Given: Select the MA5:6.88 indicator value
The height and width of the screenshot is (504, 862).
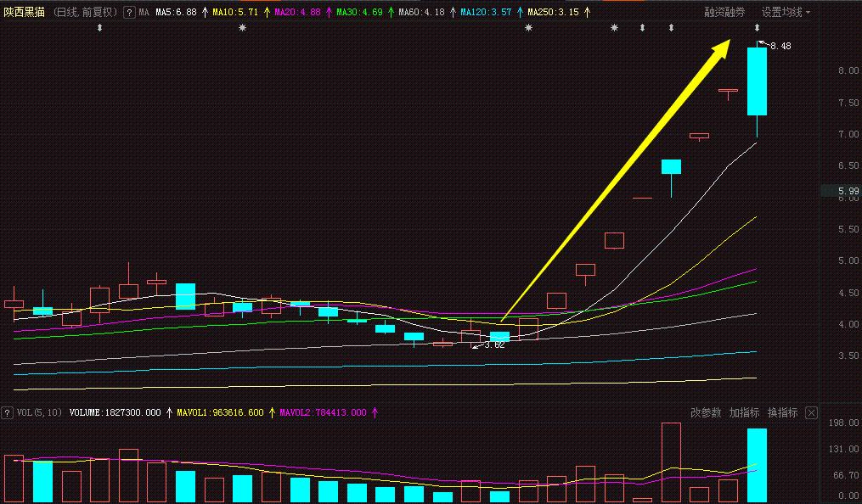Looking at the screenshot, I should coord(176,12).
